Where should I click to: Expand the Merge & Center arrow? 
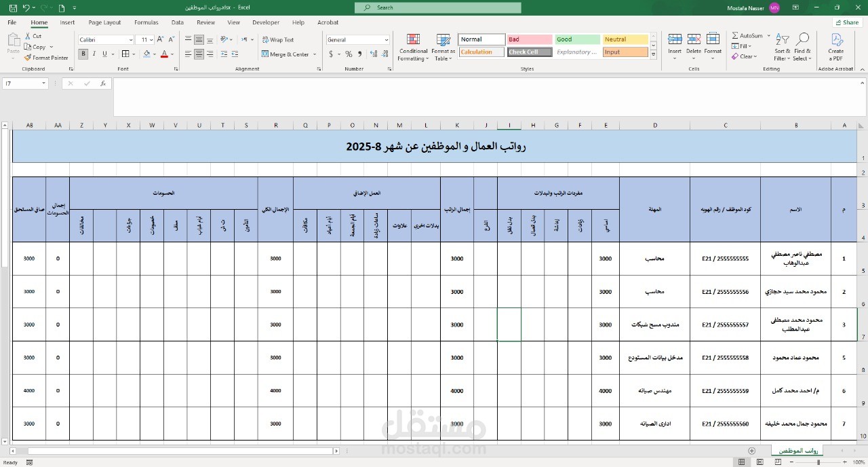point(315,54)
